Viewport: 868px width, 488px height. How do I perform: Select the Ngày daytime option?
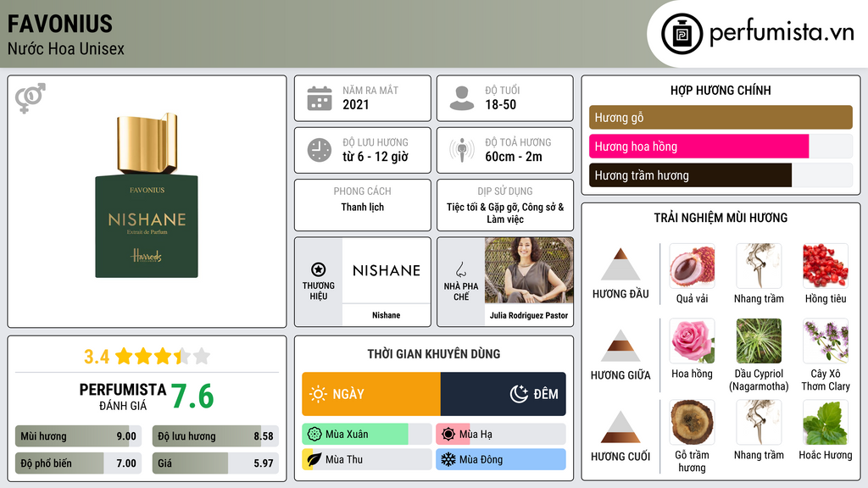[x=371, y=394]
